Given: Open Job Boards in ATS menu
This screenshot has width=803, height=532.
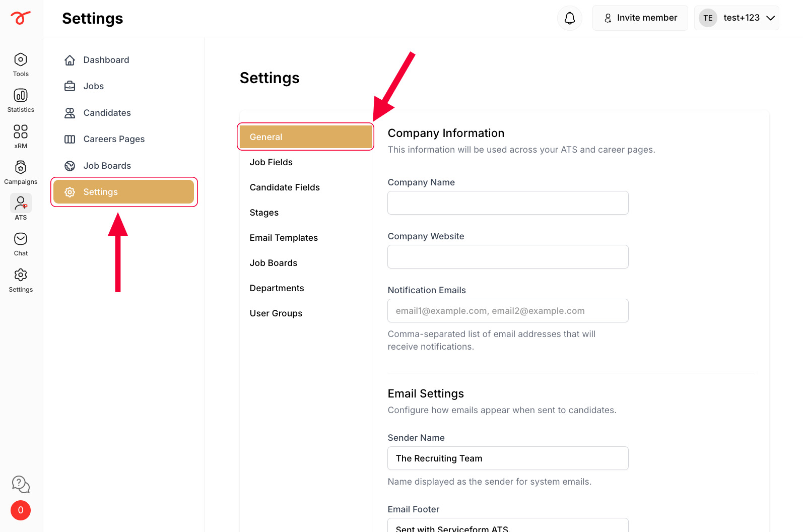Looking at the screenshot, I should click(124, 166).
